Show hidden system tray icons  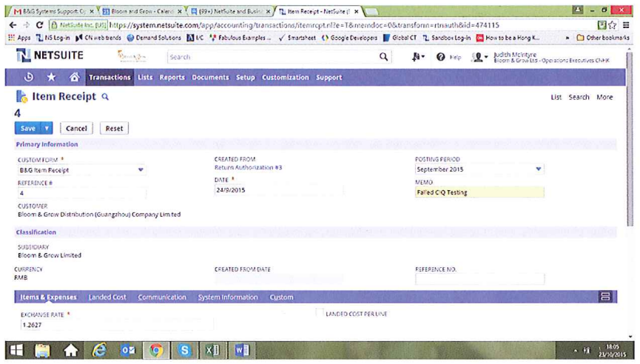576,350
